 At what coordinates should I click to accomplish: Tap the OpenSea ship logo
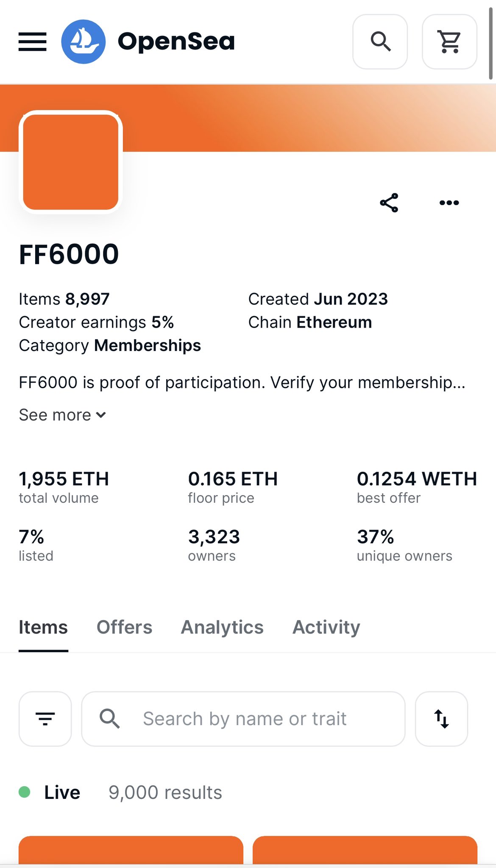point(84,42)
